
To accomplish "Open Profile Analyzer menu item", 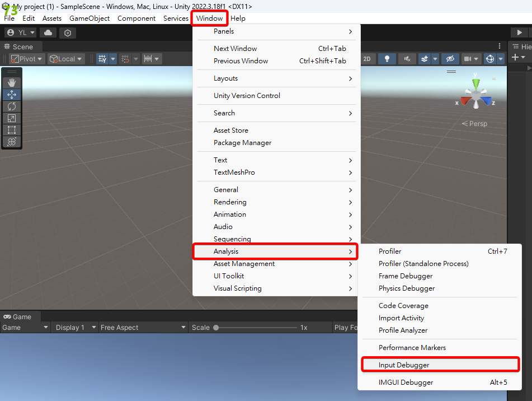I will pyautogui.click(x=440, y=330).
